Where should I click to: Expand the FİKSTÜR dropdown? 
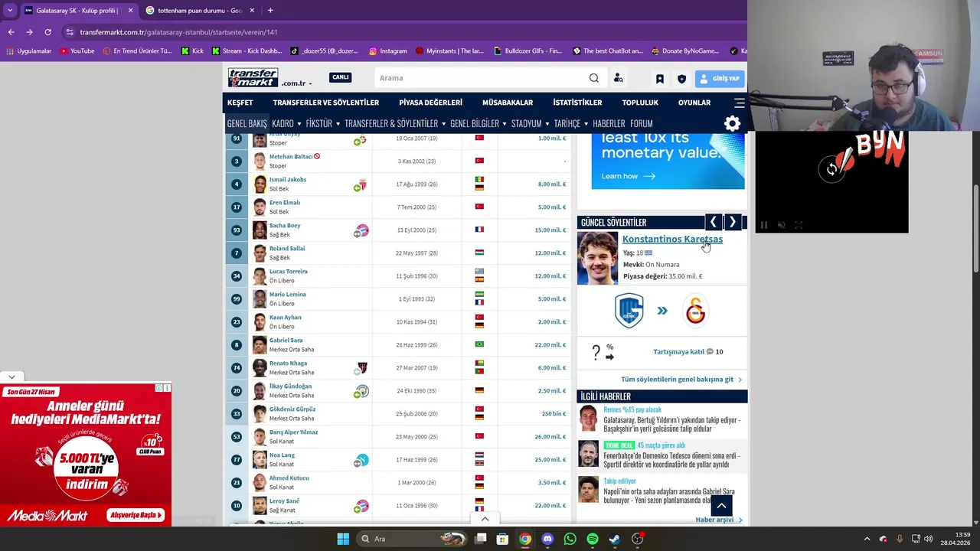pos(322,123)
